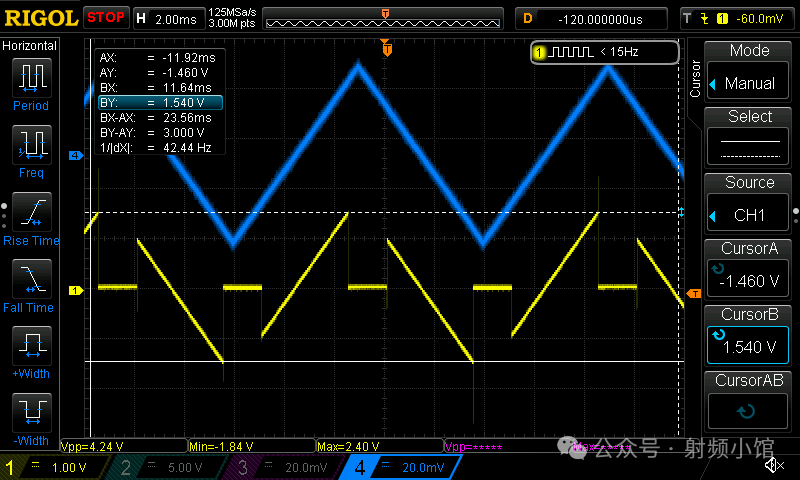Toggle channel 4 at 20.0mV

(x=399, y=467)
